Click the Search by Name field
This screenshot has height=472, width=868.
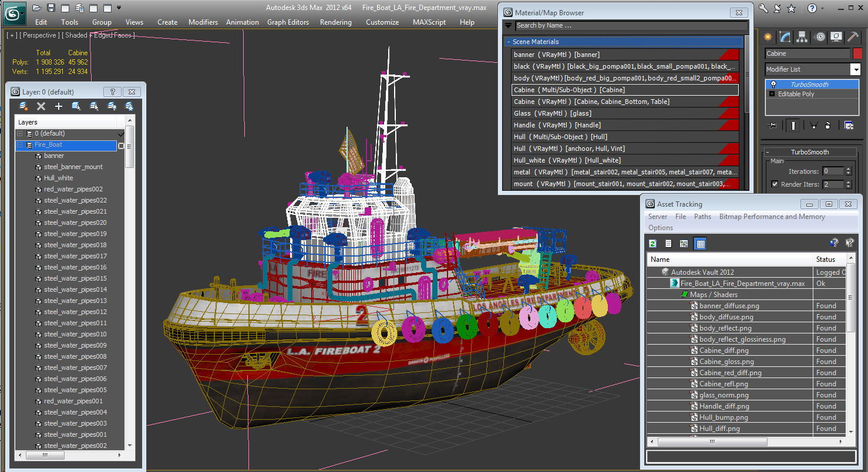tap(631, 26)
